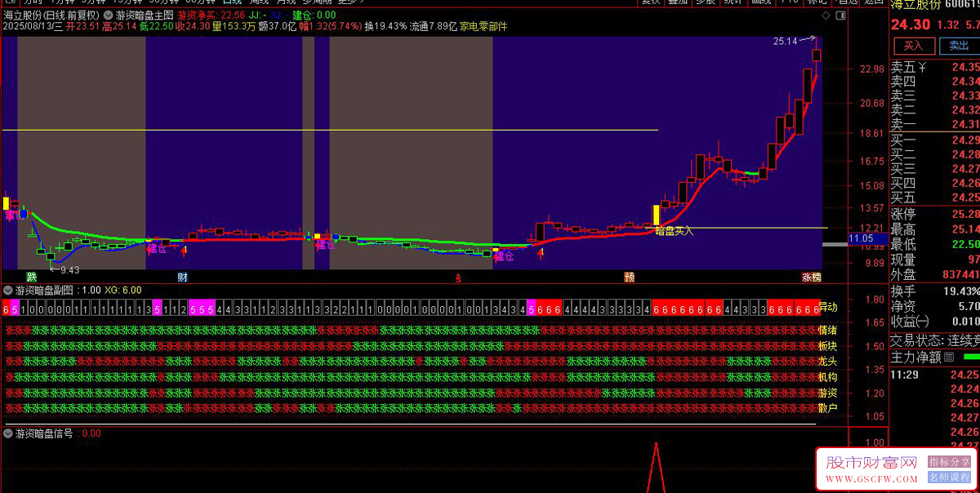Click the 9.43 low price annotation
Viewport: 980px width, 493px height.
point(69,269)
